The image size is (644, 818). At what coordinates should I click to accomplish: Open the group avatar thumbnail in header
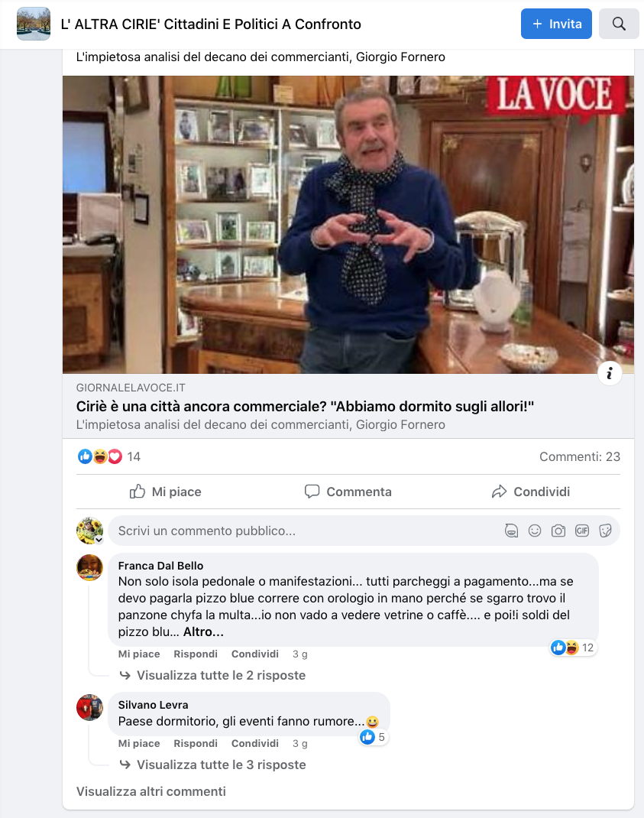[x=34, y=24]
